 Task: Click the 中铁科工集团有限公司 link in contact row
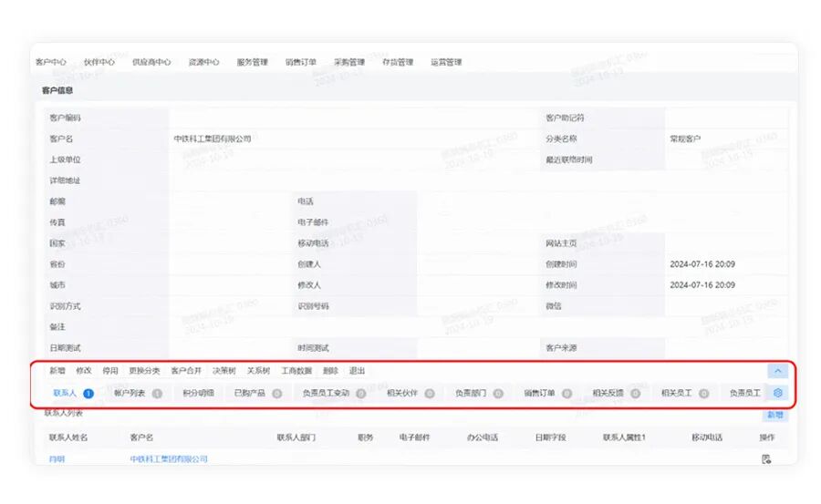click(x=169, y=458)
